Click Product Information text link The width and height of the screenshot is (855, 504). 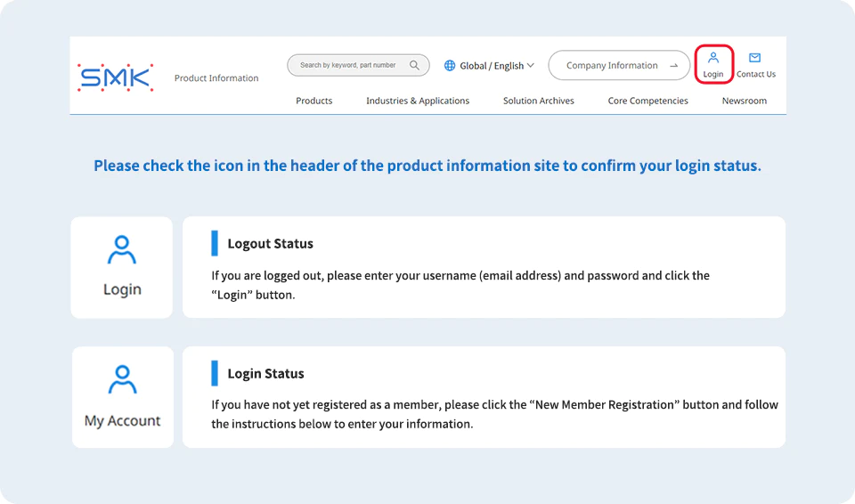(216, 78)
